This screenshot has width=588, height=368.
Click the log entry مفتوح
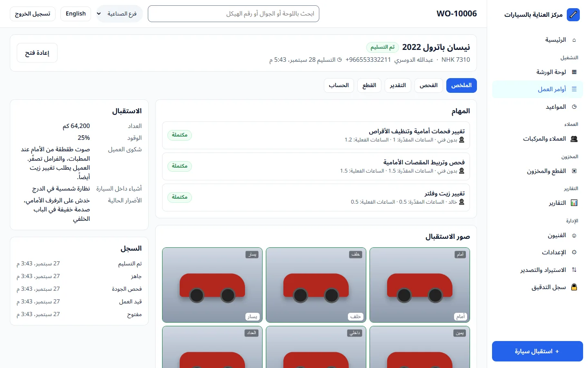point(134,315)
